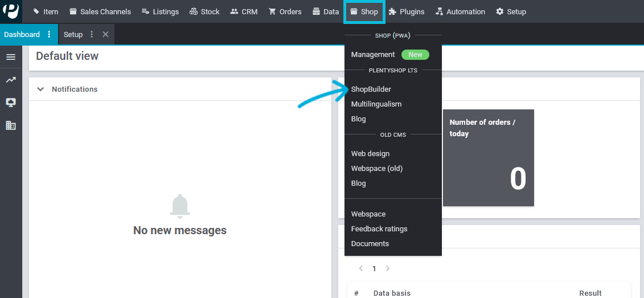
Task: Open the Data menu
Action: pyautogui.click(x=326, y=11)
